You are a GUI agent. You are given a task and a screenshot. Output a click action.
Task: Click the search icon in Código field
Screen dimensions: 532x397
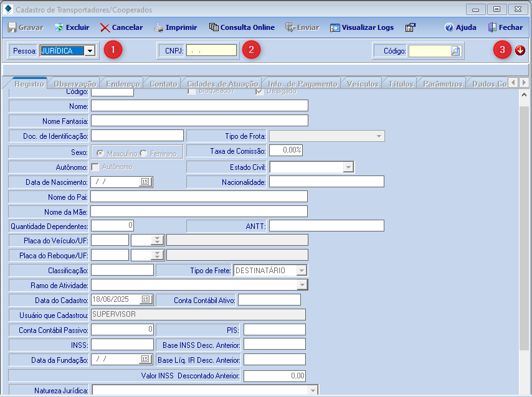pos(456,51)
